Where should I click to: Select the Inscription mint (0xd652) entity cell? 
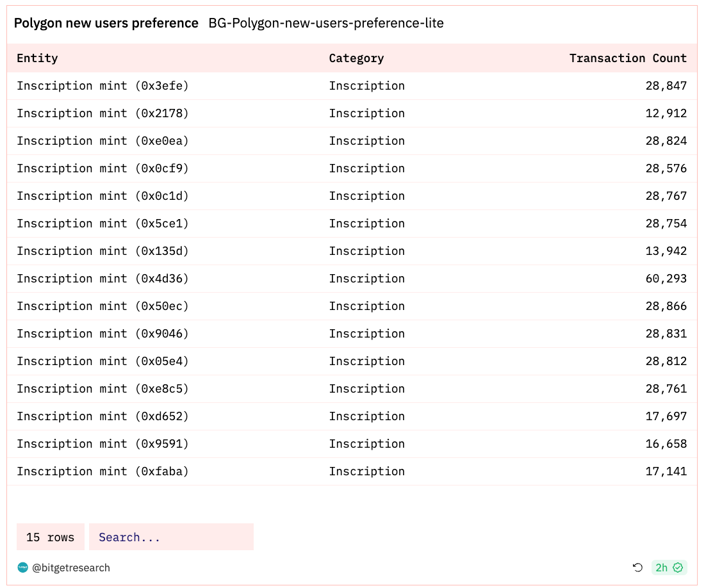pos(103,416)
